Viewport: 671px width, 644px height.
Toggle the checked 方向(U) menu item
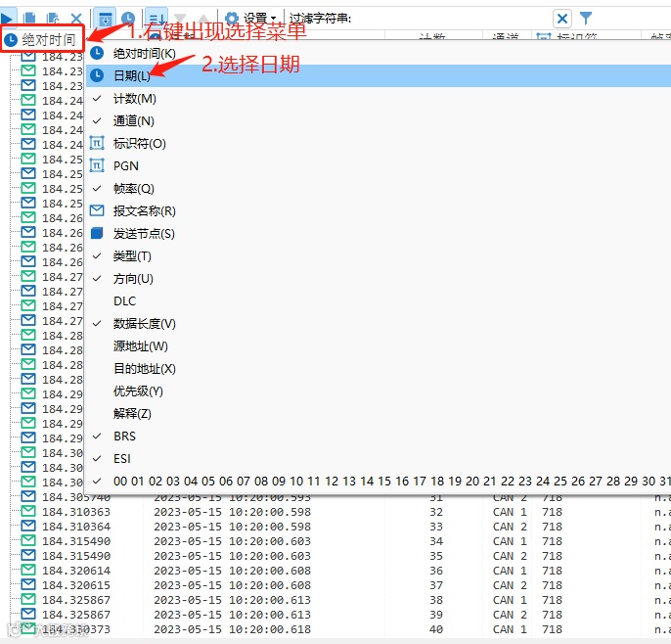(378, 278)
